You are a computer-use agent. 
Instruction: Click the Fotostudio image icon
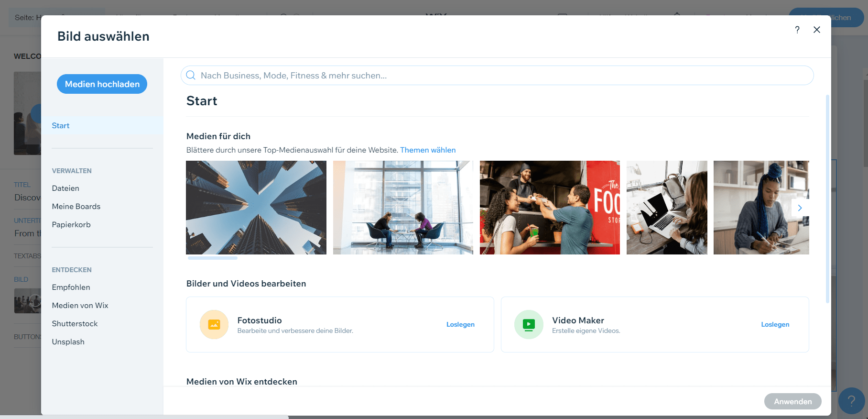(x=214, y=325)
